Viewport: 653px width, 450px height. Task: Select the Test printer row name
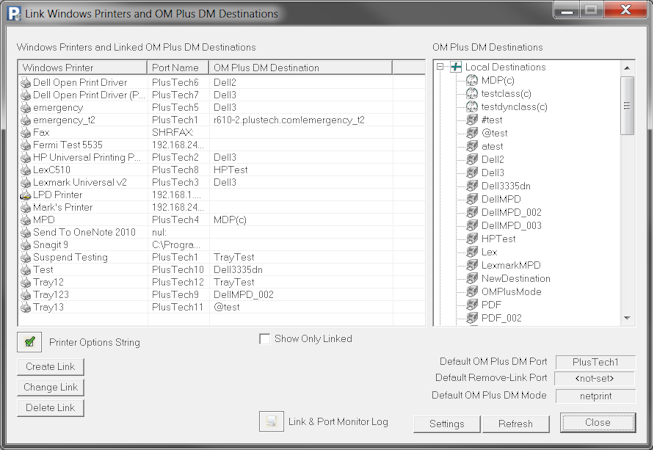pos(43,270)
